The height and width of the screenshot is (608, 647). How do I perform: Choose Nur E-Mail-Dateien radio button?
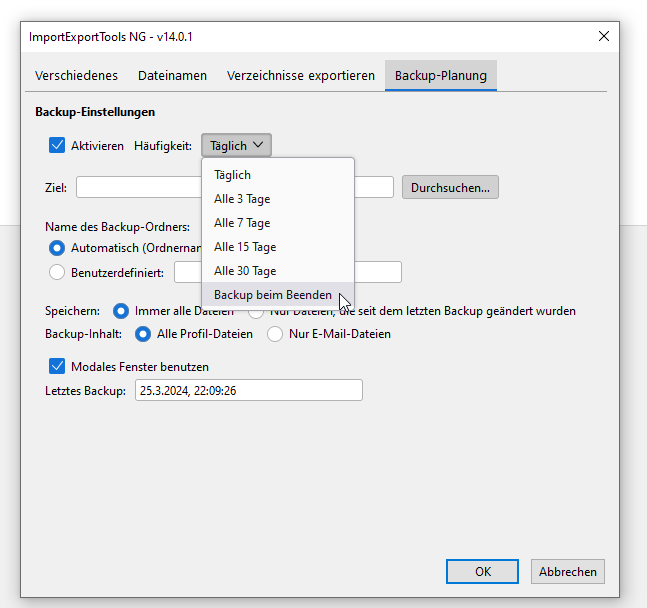[275, 334]
